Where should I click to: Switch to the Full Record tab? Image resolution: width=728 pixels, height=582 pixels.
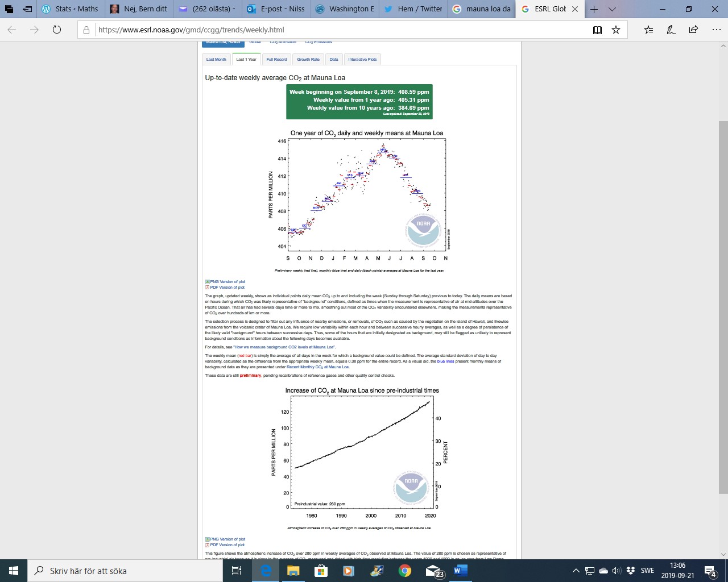(x=276, y=60)
